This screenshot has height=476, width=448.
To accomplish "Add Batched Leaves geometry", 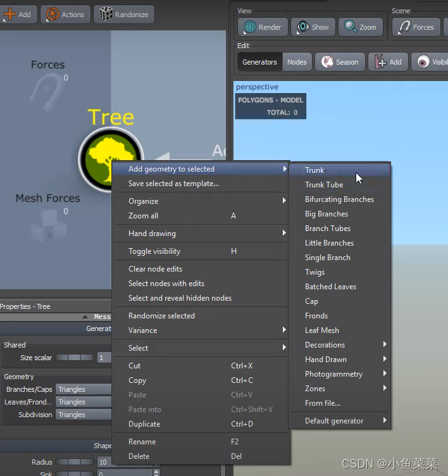I will [x=339, y=287].
